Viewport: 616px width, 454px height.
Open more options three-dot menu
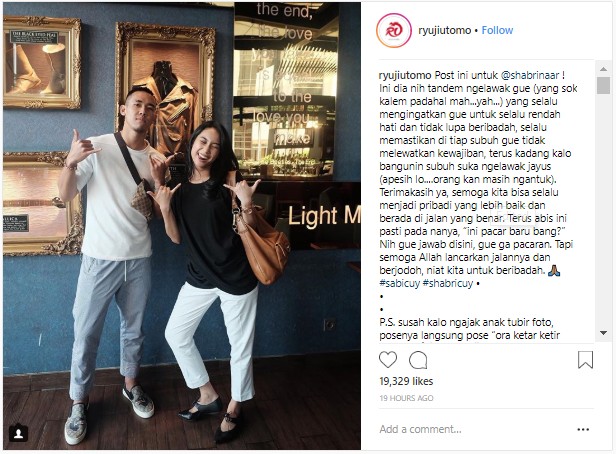coord(583,429)
